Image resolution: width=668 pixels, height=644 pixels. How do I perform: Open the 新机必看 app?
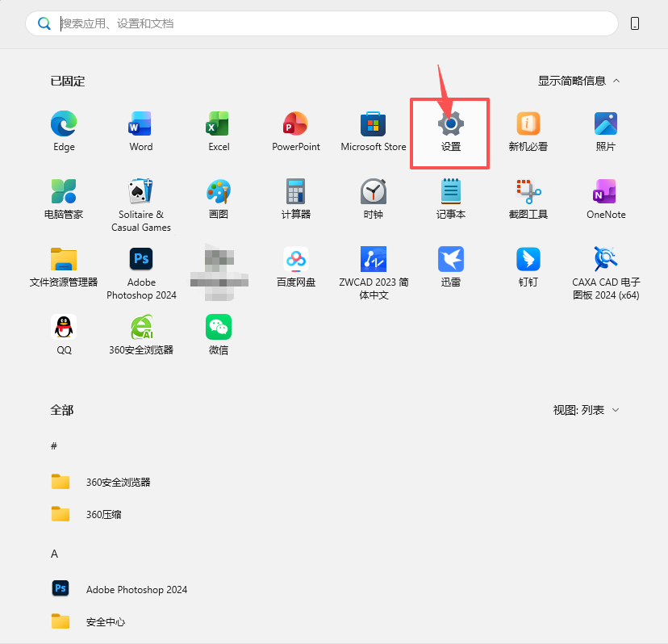pyautogui.click(x=528, y=132)
